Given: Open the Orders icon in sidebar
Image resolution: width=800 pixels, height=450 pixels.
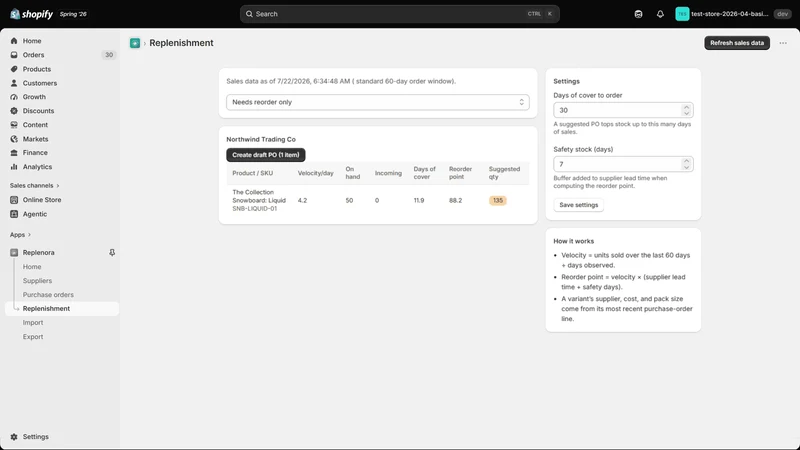Looking at the screenshot, I should 14,55.
